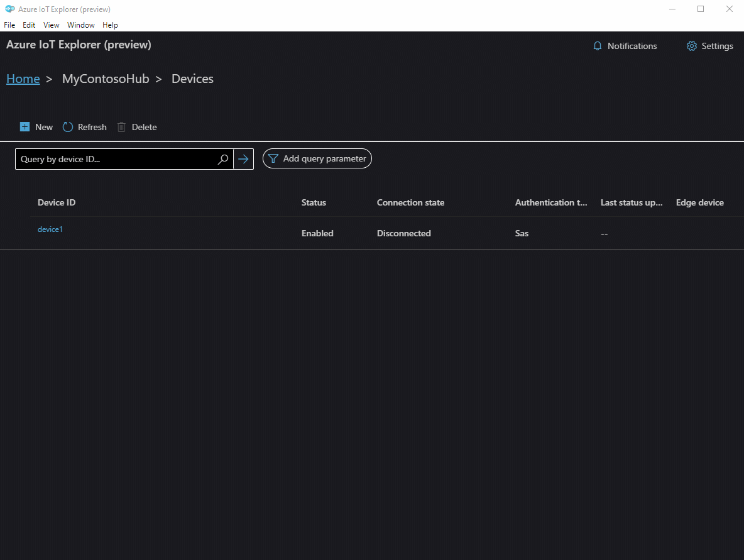Viewport: 744px width, 560px height.
Task: Click the New text label
Action: [x=43, y=127]
